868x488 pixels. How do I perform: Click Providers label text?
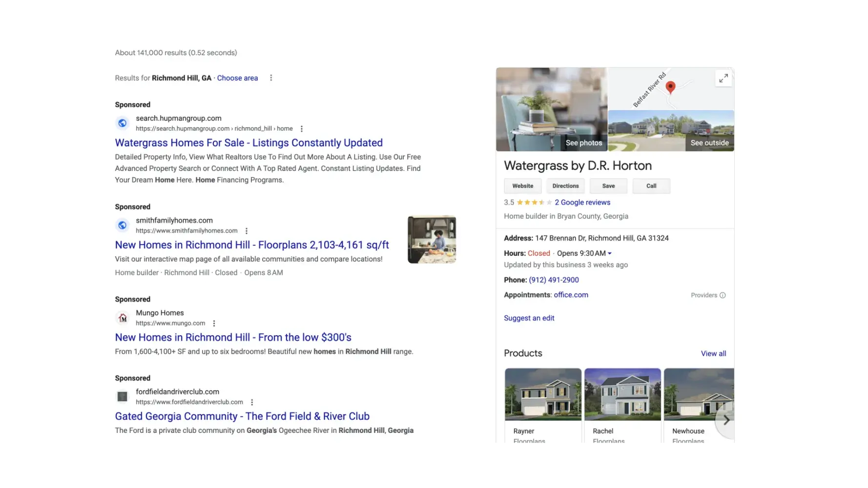click(704, 295)
